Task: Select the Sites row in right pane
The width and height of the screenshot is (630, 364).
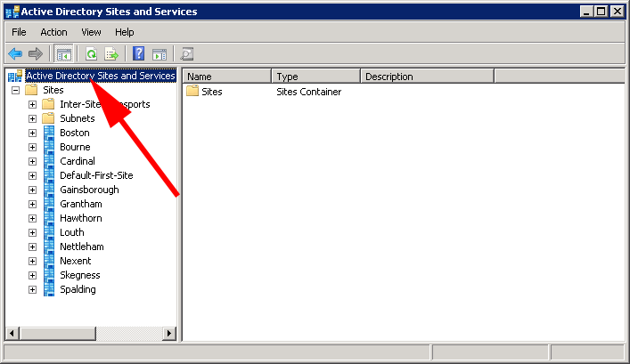Action: pos(212,92)
